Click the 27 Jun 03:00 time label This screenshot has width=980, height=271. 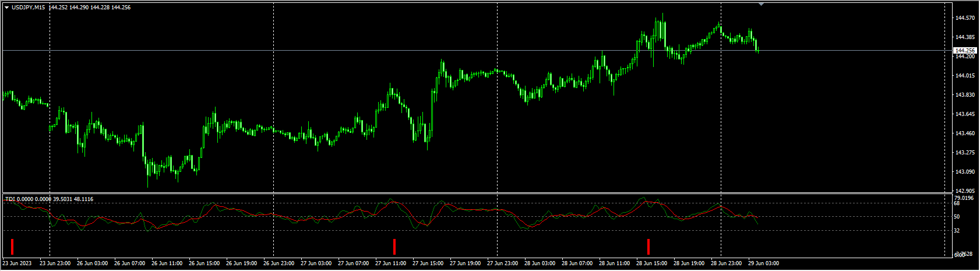tap(316, 263)
